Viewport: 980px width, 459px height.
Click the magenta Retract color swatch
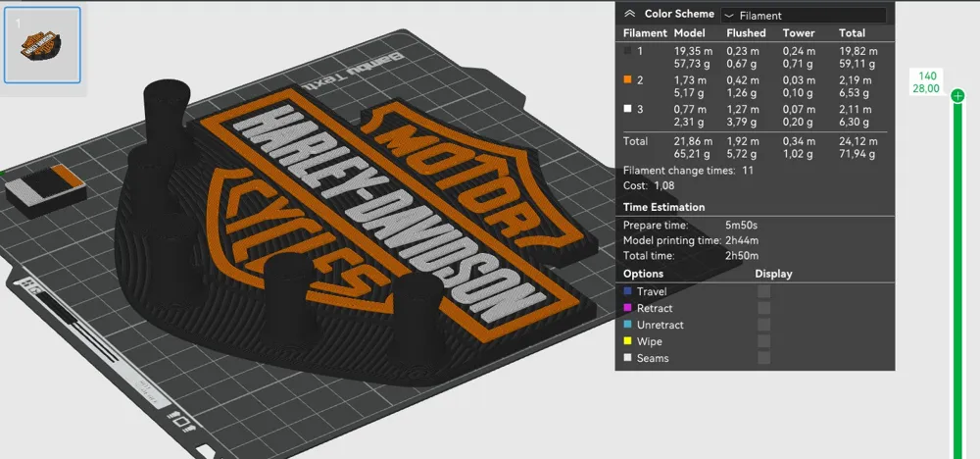[x=627, y=308]
